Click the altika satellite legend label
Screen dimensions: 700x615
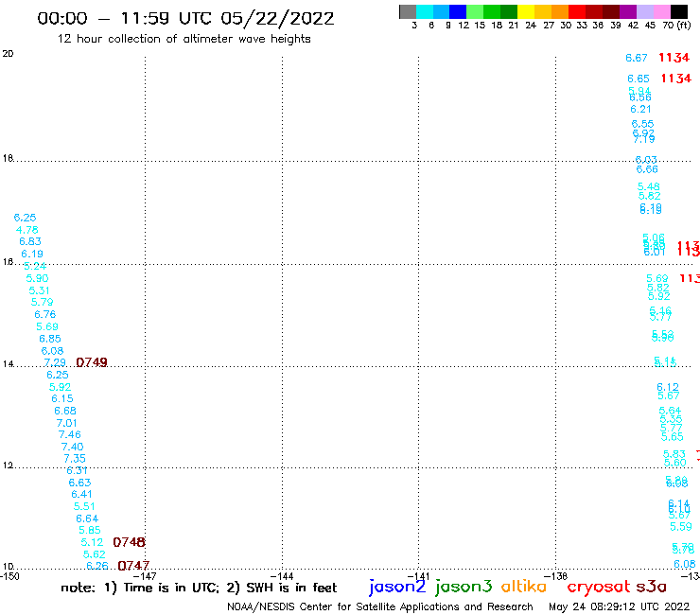[524, 586]
